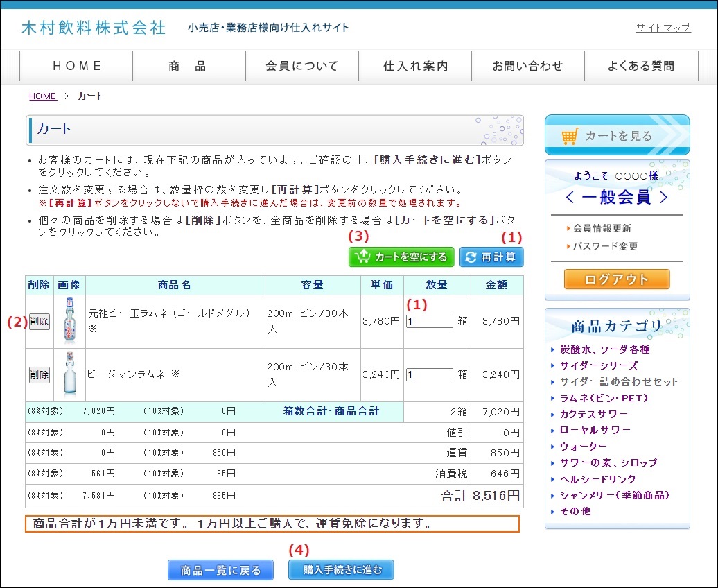Focus quantity field for ビーダマンラムネ
The image size is (718, 588).
429,374
